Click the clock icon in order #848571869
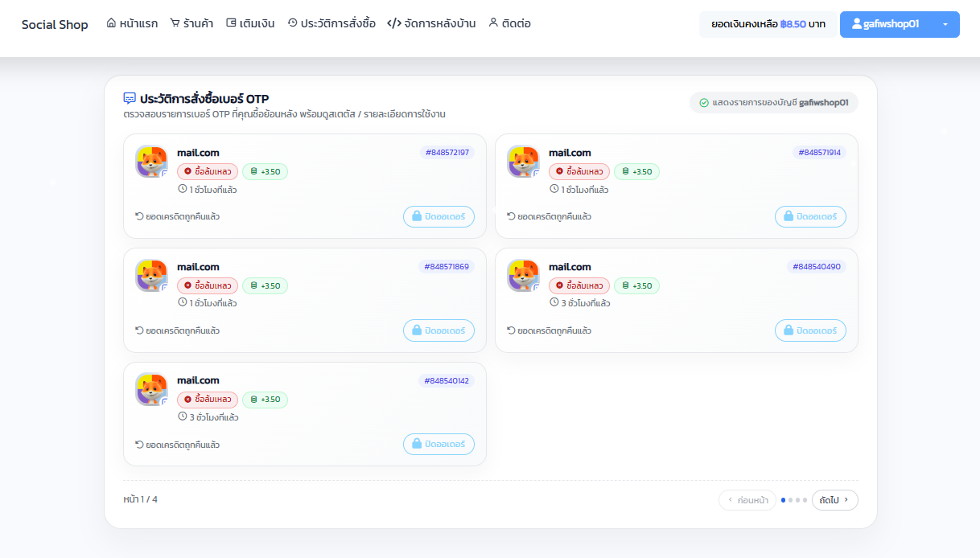This screenshot has width=980, height=558. click(x=182, y=303)
